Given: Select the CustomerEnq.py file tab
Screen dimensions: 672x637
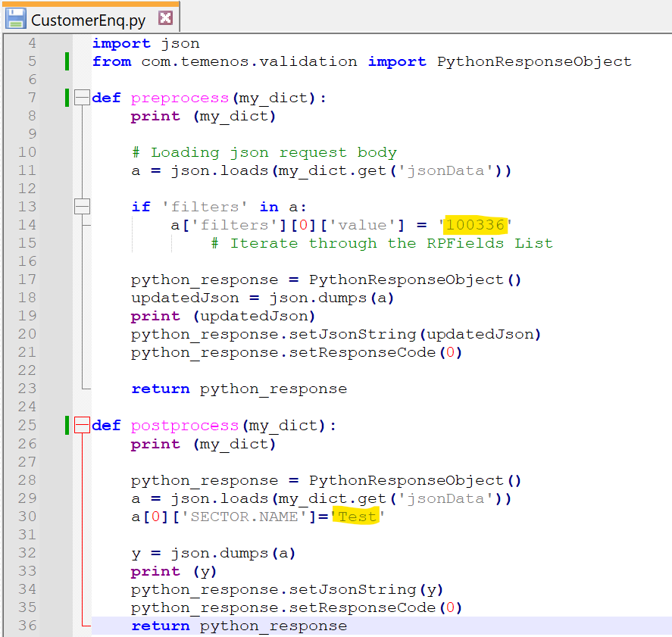Looking at the screenshot, I should 89,19.
